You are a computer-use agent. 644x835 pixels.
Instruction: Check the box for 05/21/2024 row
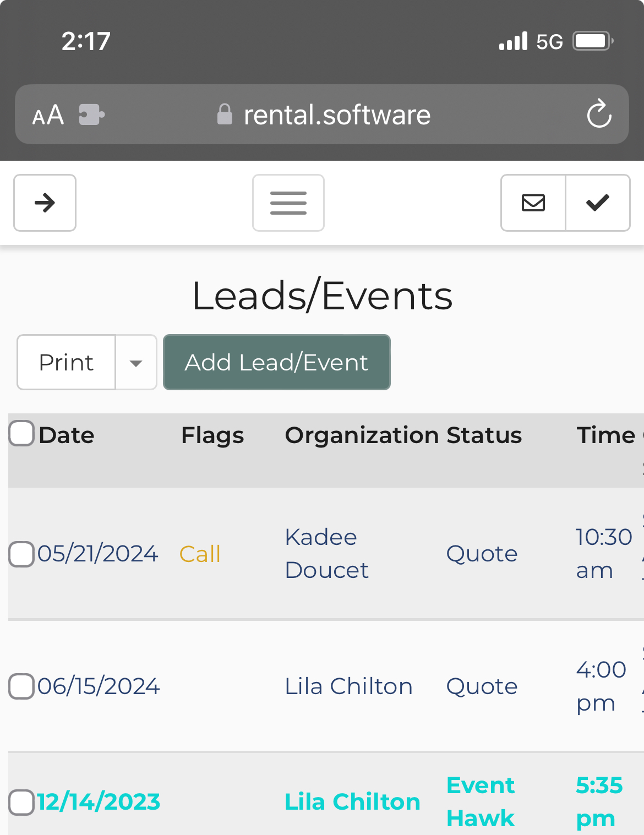[x=21, y=554]
